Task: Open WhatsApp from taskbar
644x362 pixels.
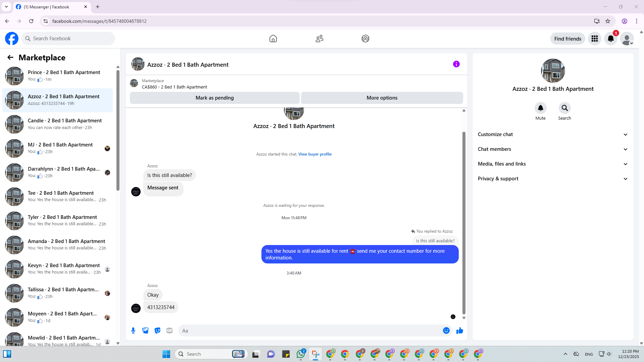Action: click(x=301, y=354)
